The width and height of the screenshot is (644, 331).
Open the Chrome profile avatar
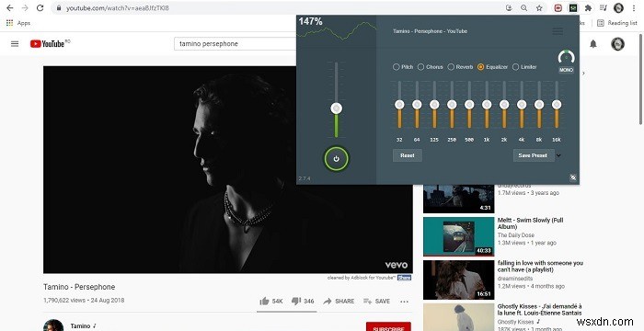click(x=618, y=7)
